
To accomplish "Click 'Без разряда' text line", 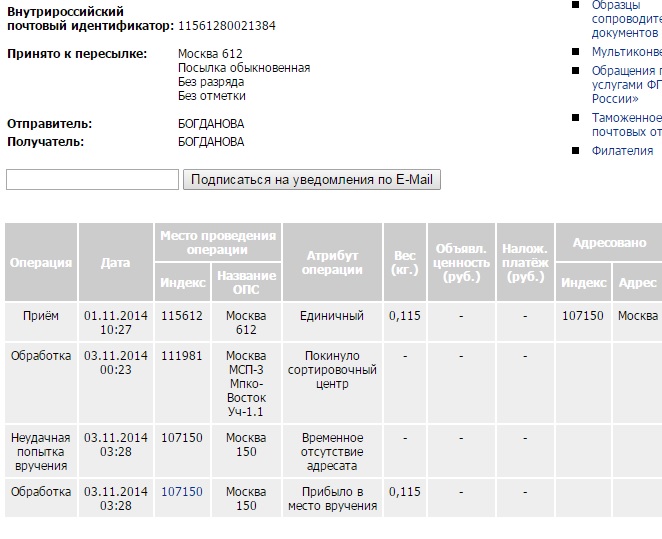I will 211,81.
